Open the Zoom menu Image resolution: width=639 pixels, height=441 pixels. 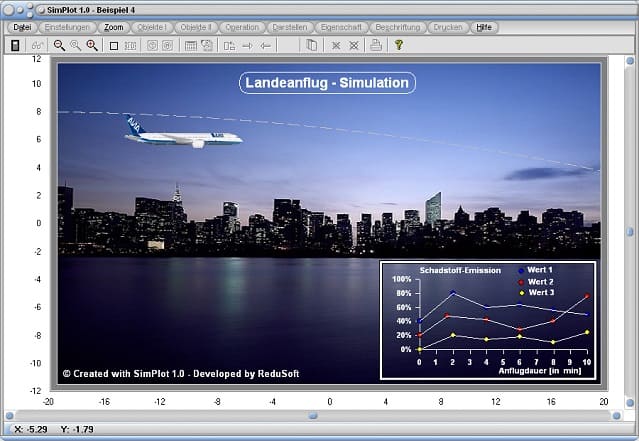(x=114, y=27)
